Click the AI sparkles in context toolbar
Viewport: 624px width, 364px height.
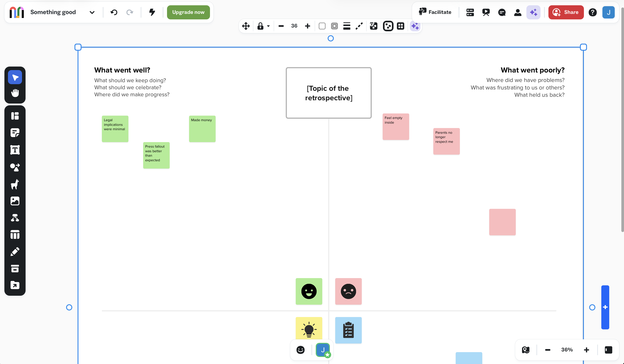(x=415, y=26)
